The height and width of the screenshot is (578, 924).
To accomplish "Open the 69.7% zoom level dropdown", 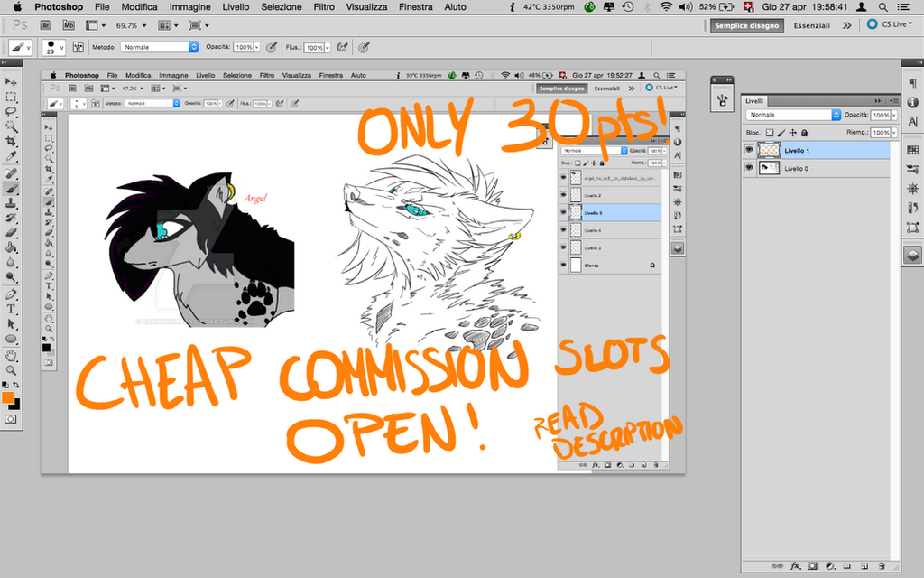I will click(131, 25).
